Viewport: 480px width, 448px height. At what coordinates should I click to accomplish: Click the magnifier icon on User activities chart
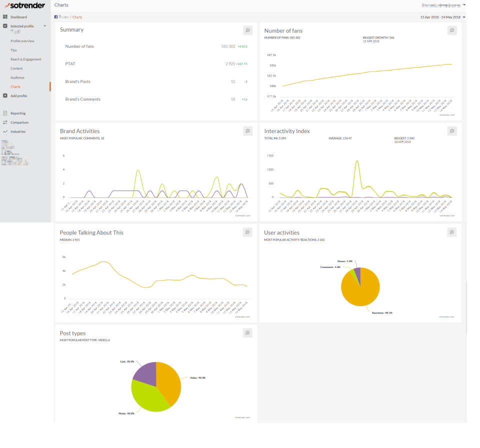point(452,232)
